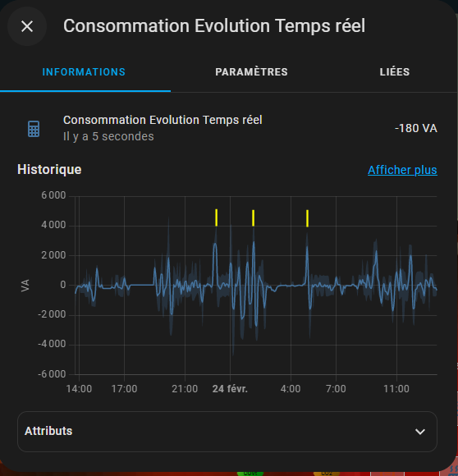
Task: Switch to the INFORMATIONS tab
Action: click(84, 72)
